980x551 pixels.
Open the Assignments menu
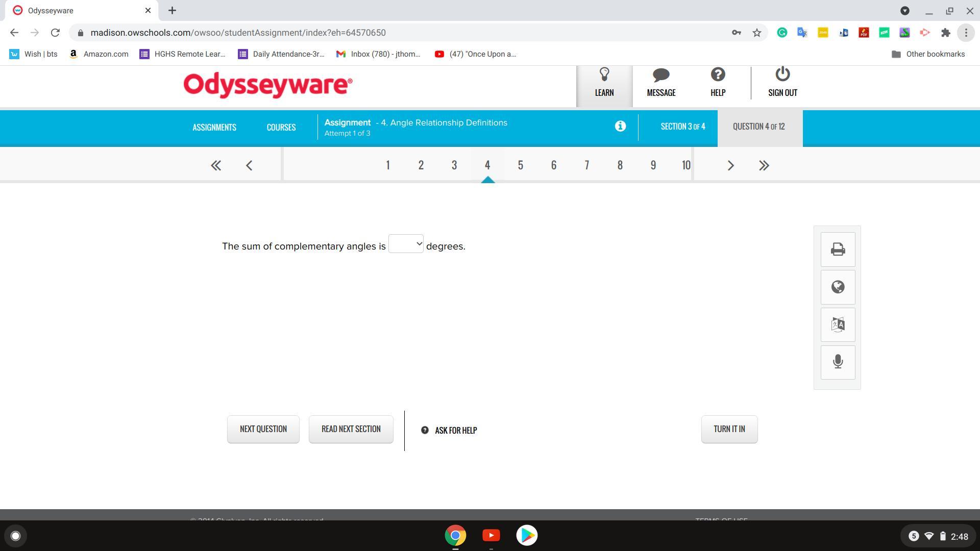(x=214, y=127)
